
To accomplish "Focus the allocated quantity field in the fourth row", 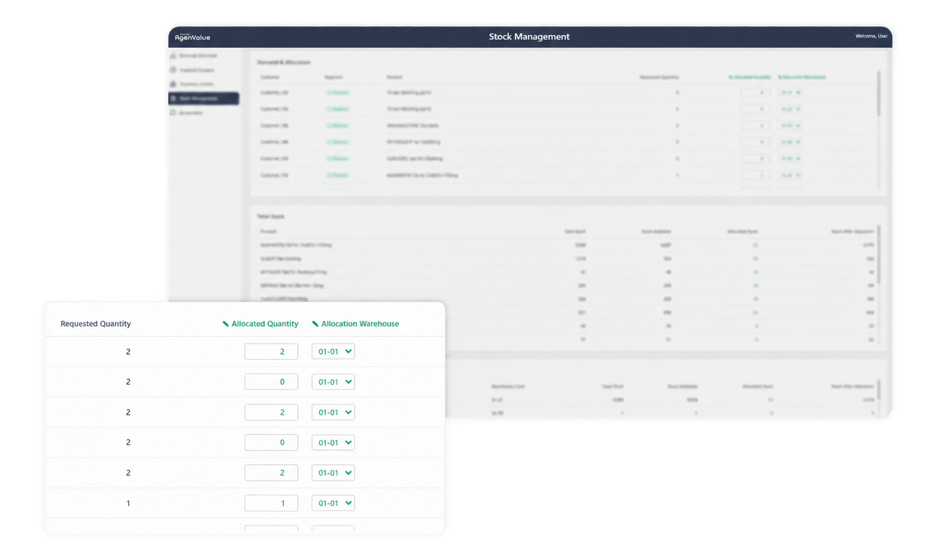I will coord(271,442).
